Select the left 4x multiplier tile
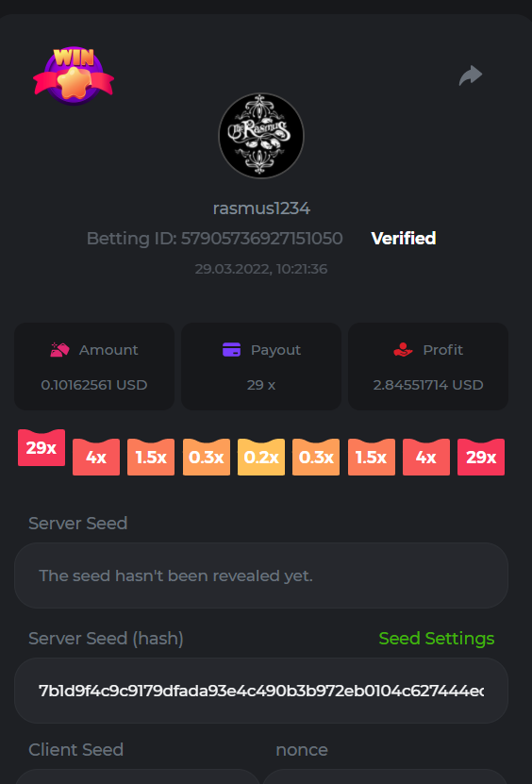The width and height of the screenshot is (532, 784). pyautogui.click(x=96, y=457)
